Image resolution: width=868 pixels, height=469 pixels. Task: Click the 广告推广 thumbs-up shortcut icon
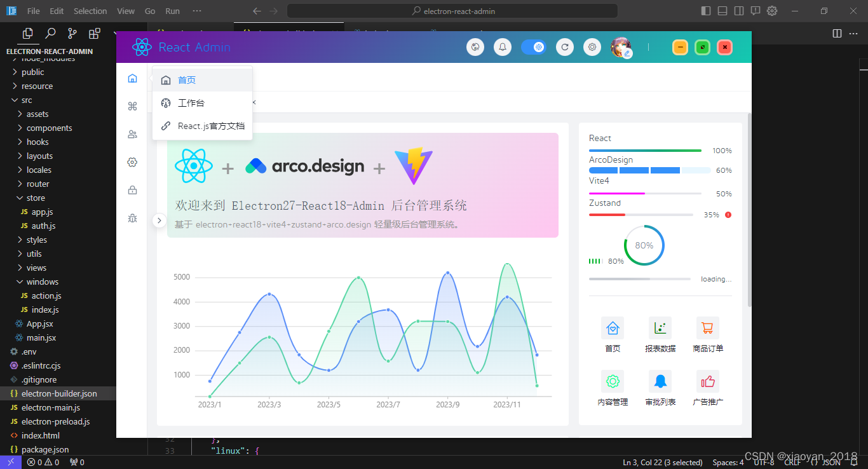(x=708, y=381)
